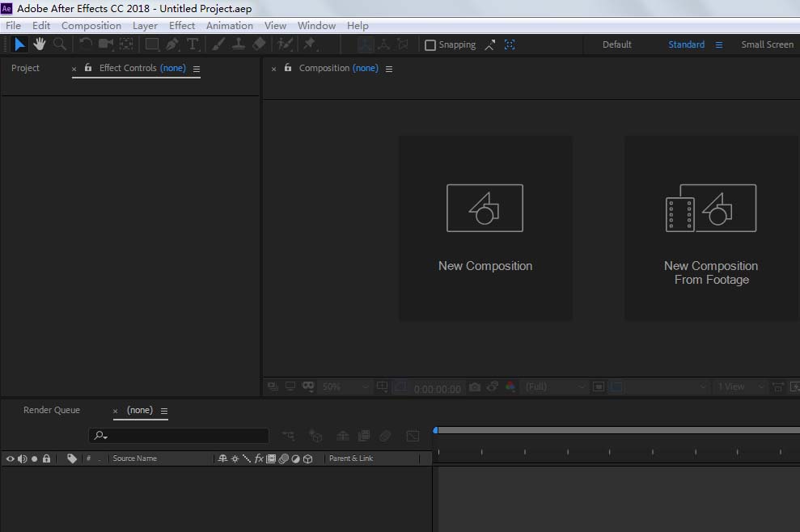Select the Hand tool
Screen dimensions: 800x532
point(39,44)
